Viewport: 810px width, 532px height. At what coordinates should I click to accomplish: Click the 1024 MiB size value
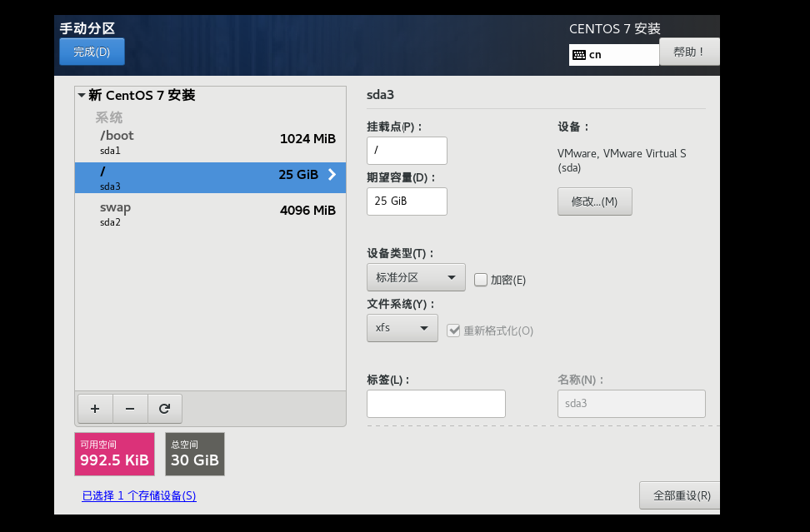pyautogui.click(x=307, y=139)
